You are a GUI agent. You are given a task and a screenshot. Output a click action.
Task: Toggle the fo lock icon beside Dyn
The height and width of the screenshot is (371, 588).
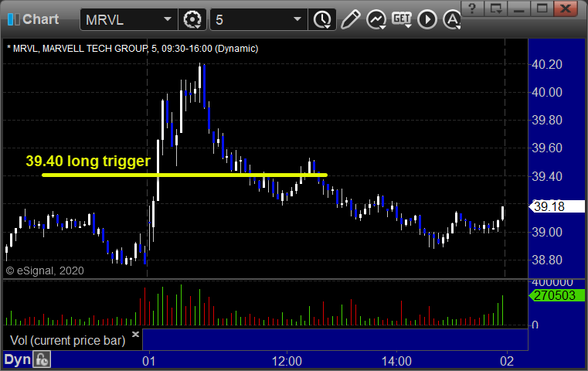click(42, 359)
